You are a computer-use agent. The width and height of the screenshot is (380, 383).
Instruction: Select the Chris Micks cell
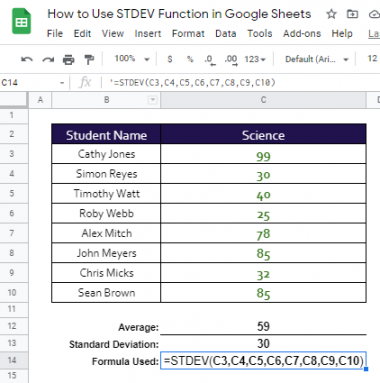coord(106,273)
